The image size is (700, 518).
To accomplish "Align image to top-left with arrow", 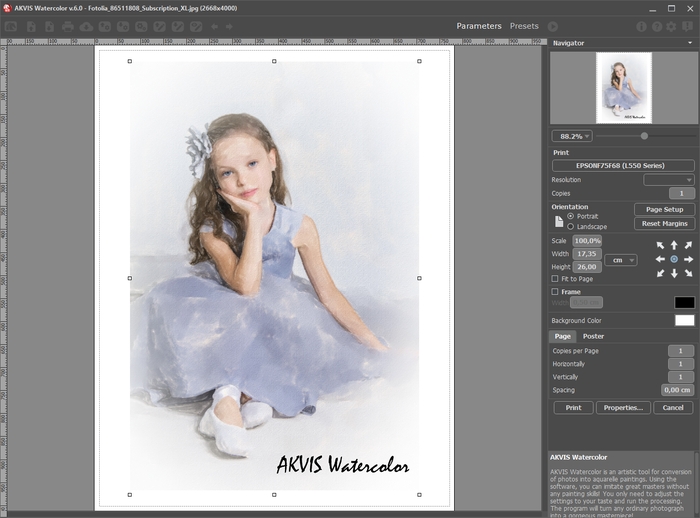I will [x=660, y=245].
